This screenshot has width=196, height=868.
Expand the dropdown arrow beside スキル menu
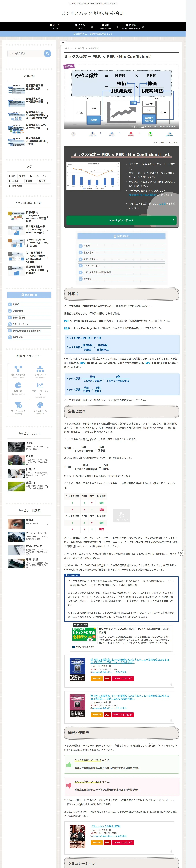pyautogui.click(x=92, y=27)
